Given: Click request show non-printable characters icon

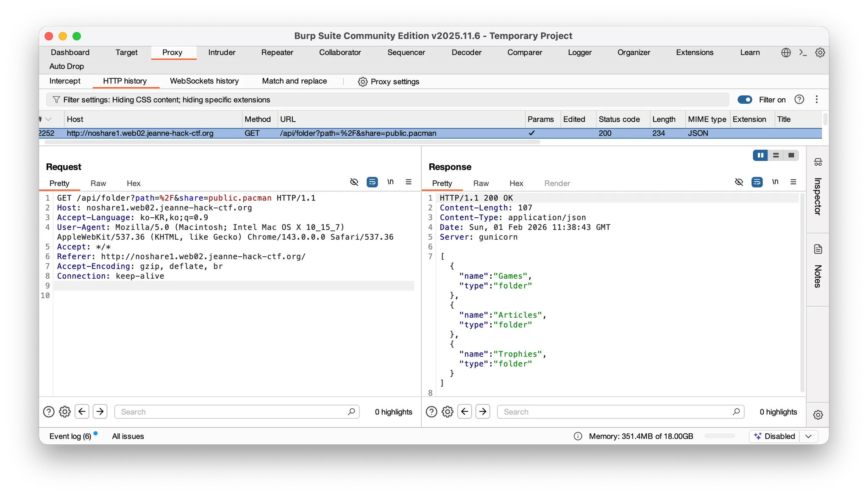Looking at the screenshot, I should click(390, 182).
